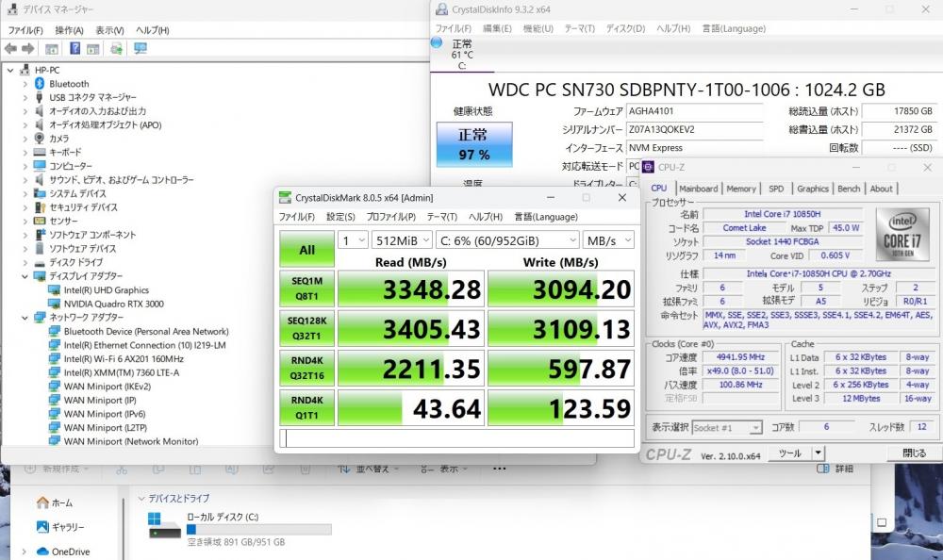Viewport: 943px width, 560px height.
Task: Click the Intel UHD Graphics adapter icon
Action: point(54,290)
